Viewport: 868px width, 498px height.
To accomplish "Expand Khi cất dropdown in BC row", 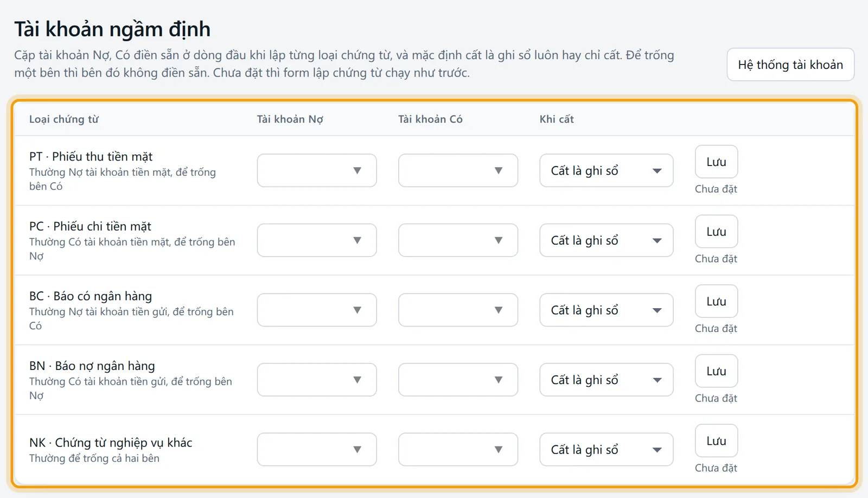I will pyautogui.click(x=606, y=310).
